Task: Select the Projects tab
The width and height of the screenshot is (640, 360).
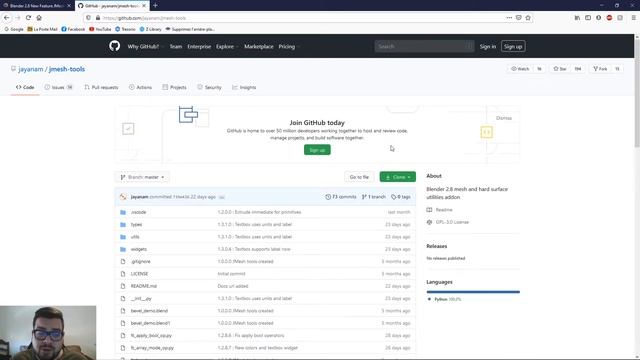Action: pyautogui.click(x=174, y=87)
